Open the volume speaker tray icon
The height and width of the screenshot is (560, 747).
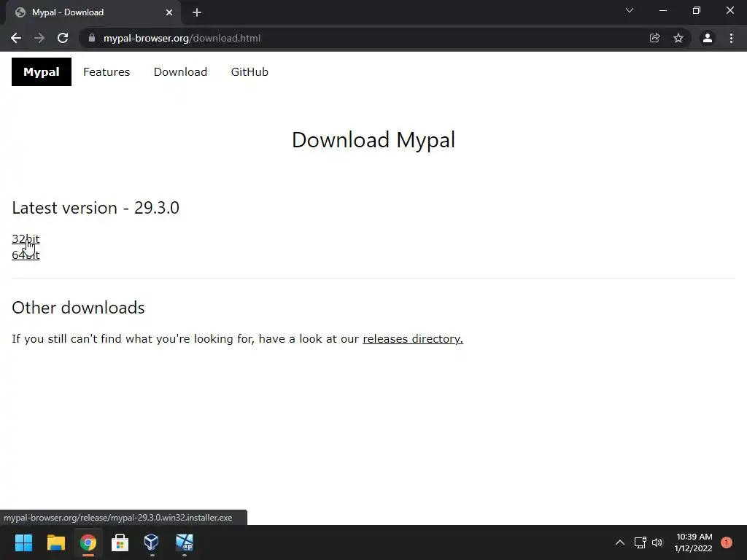(x=657, y=542)
